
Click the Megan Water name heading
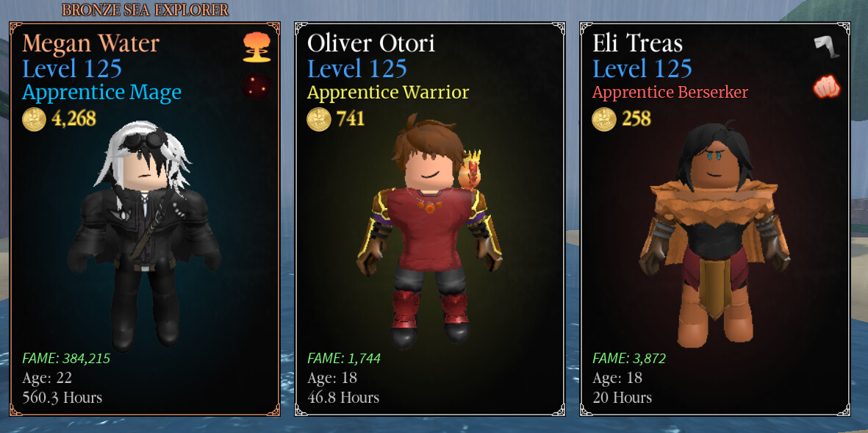[x=91, y=43]
